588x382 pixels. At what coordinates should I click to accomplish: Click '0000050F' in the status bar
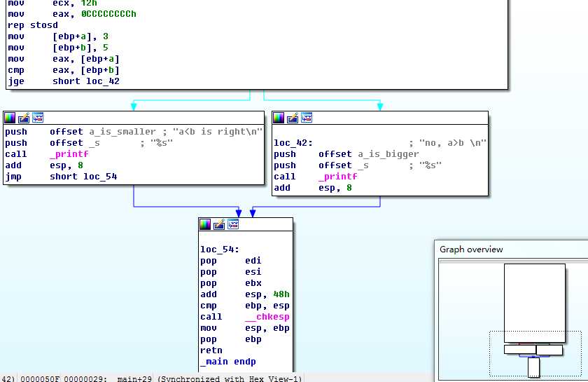pos(40,378)
